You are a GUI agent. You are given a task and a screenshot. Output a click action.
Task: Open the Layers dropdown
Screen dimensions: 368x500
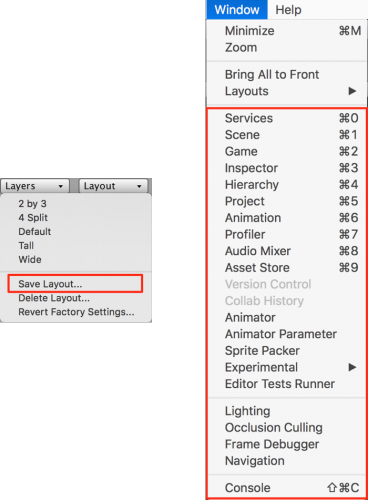(x=35, y=186)
